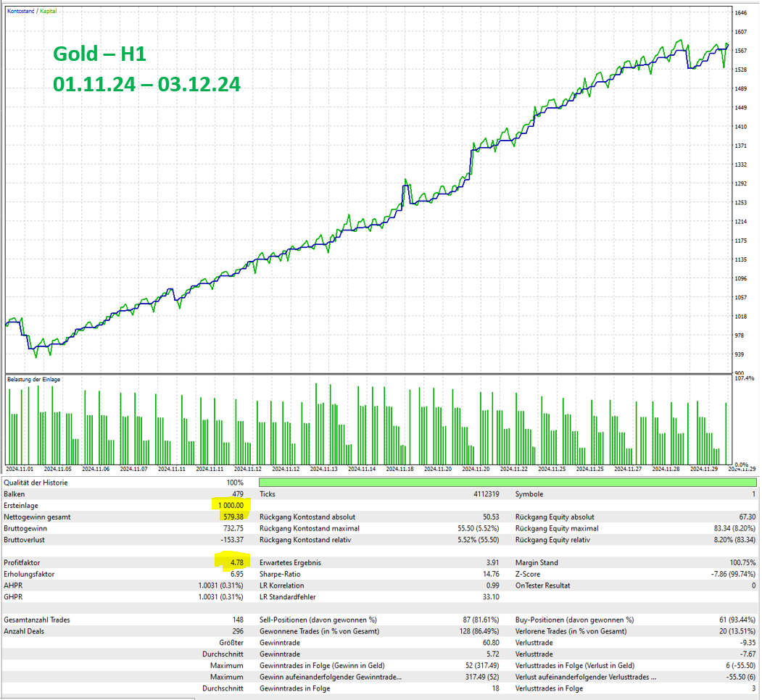The image size is (762, 700).
Task: Select average Gewinntrade value 5.72
Action: pyautogui.click(x=493, y=654)
